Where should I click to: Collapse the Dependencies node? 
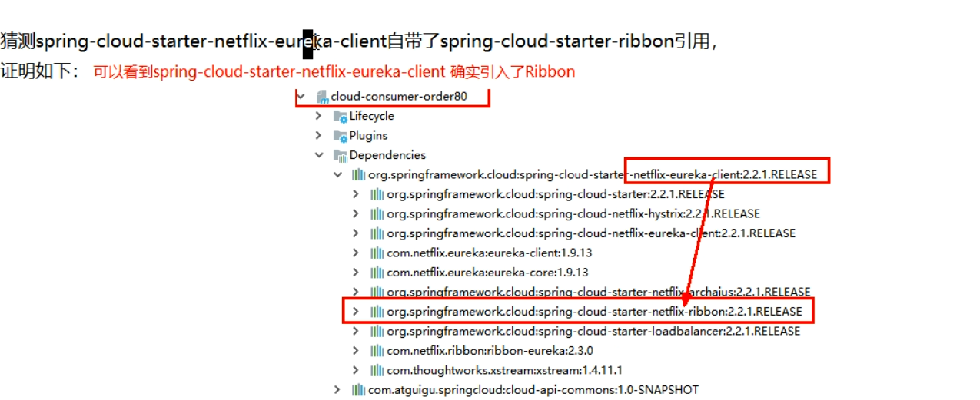tap(318, 155)
